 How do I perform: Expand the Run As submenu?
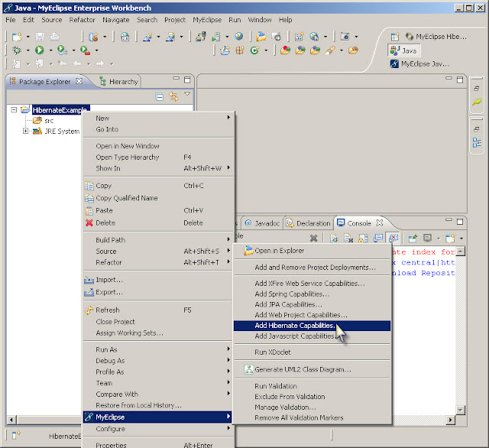click(x=158, y=349)
